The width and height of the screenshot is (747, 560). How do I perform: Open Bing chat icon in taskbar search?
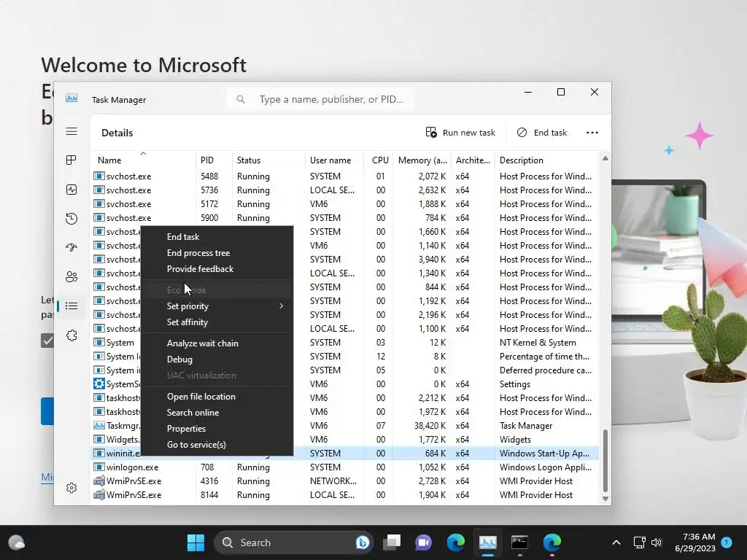click(362, 542)
